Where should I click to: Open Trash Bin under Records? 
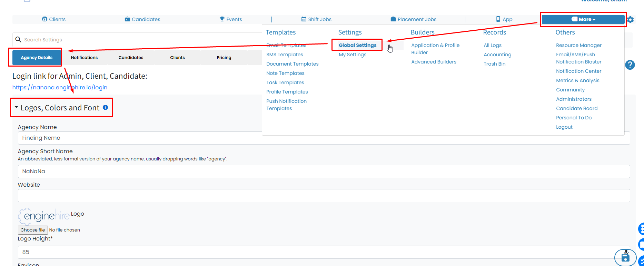pyautogui.click(x=495, y=64)
